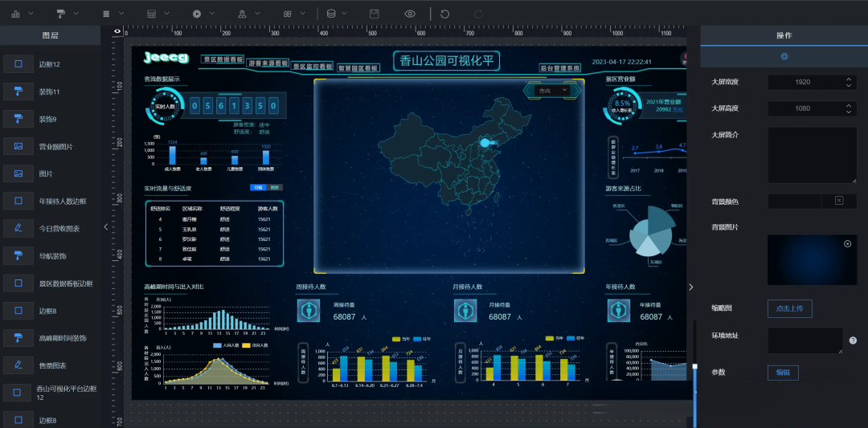Click the undo arrow icon
The image size is (868, 428).
coord(444,14)
